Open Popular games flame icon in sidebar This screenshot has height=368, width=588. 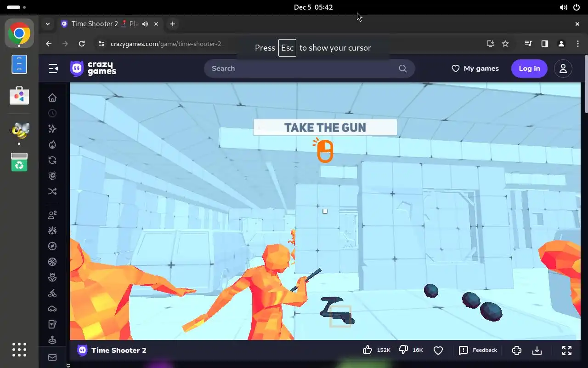pyautogui.click(x=52, y=144)
